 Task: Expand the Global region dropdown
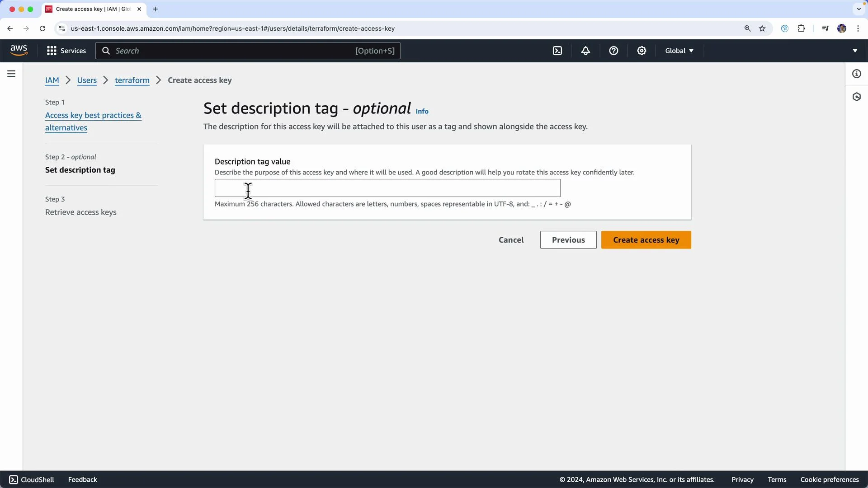point(679,51)
